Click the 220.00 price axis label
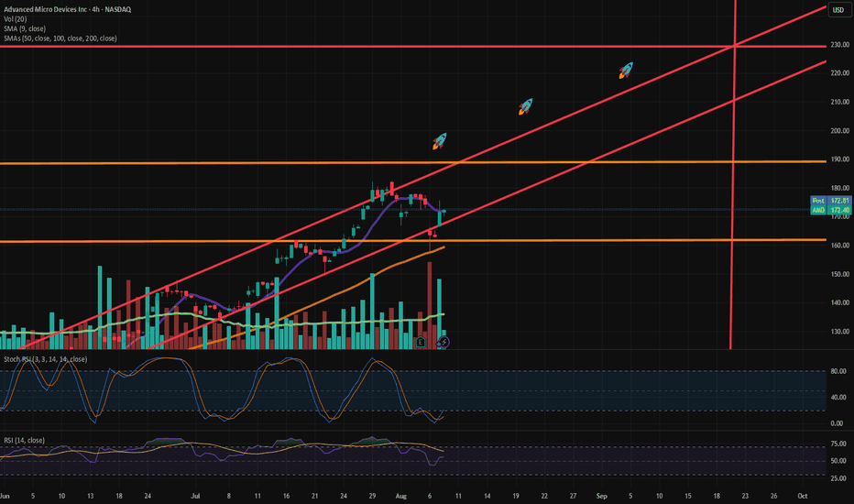This screenshot has width=854, height=504. pyautogui.click(x=839, y=73)
